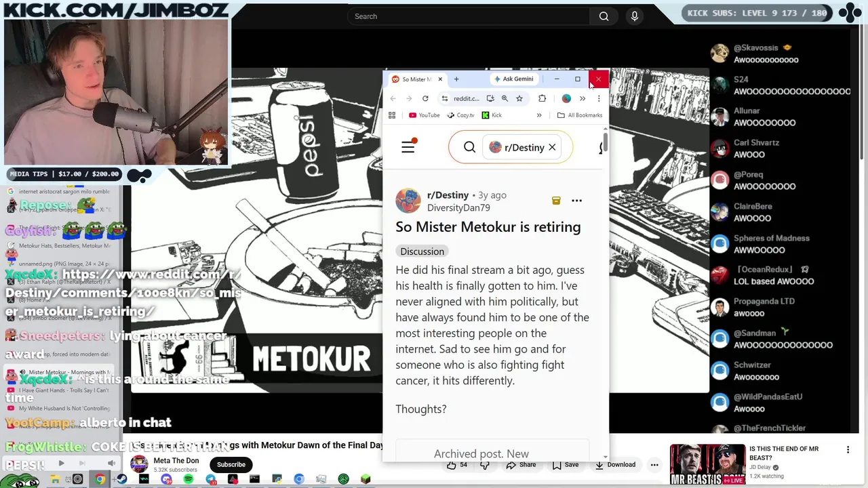The width and height of the screenshot is (868, 488).
Task: Click the Reddit page scrollbar thumb
Action: tap(606, 142)
